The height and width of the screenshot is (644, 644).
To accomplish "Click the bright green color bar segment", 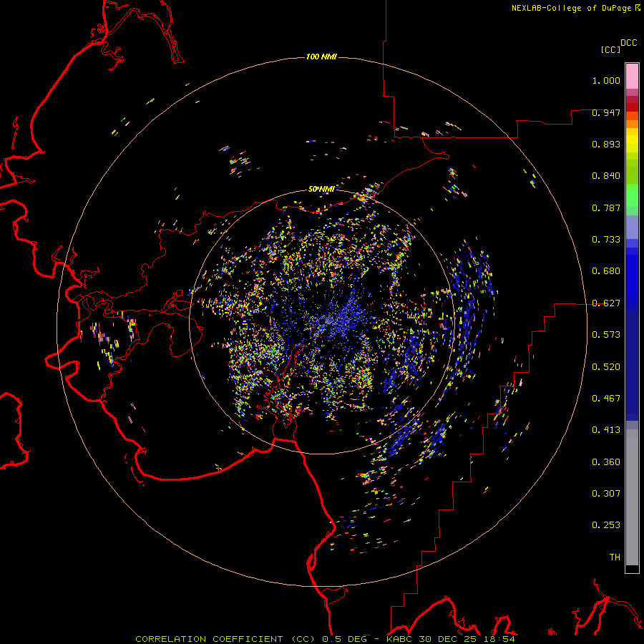I will click(x=632, y=195).
